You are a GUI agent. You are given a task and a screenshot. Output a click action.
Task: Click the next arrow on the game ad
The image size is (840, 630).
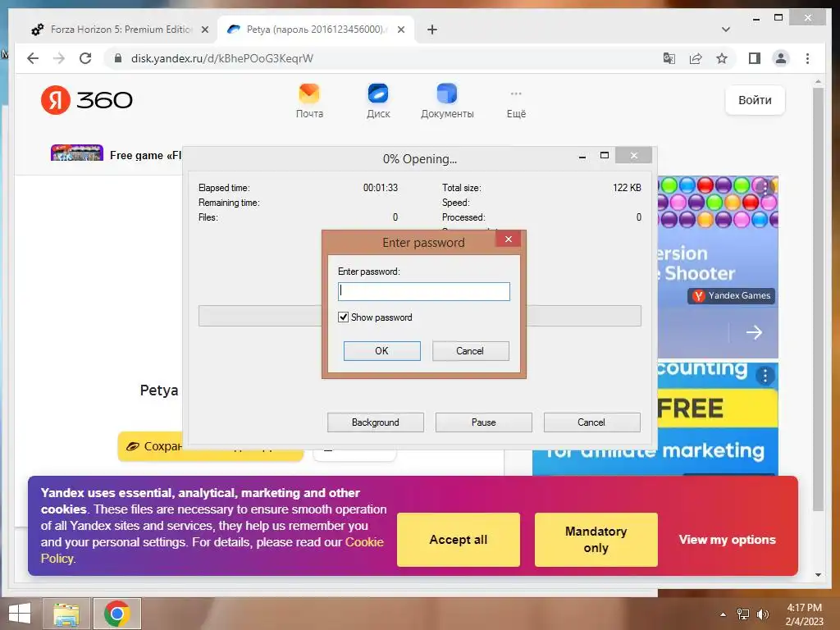coord(754,332)
